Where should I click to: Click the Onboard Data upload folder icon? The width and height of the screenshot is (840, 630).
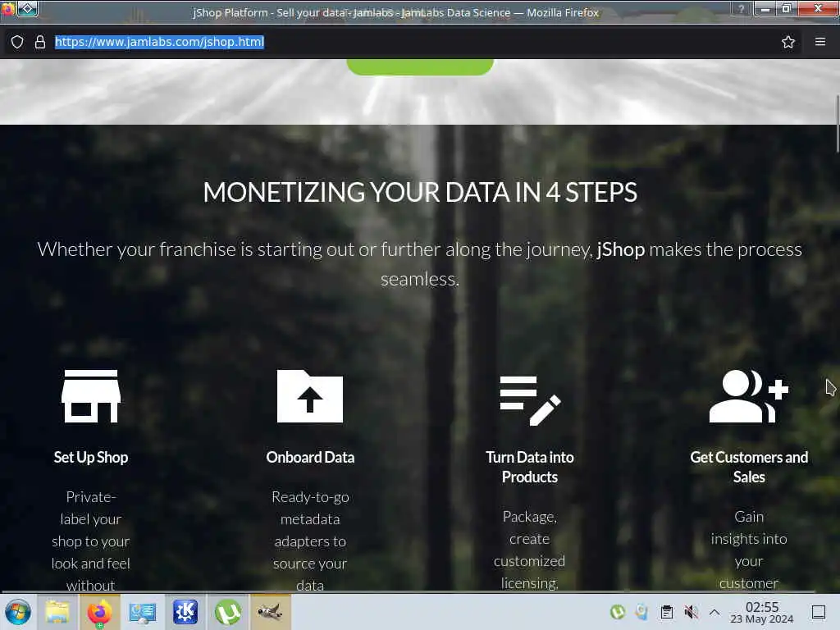tap(310, 396)
